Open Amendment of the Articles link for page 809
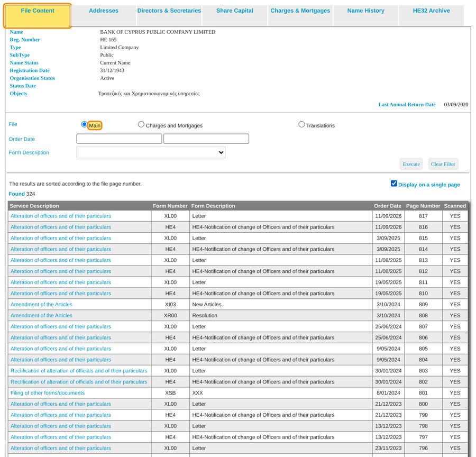 [41, 304]
